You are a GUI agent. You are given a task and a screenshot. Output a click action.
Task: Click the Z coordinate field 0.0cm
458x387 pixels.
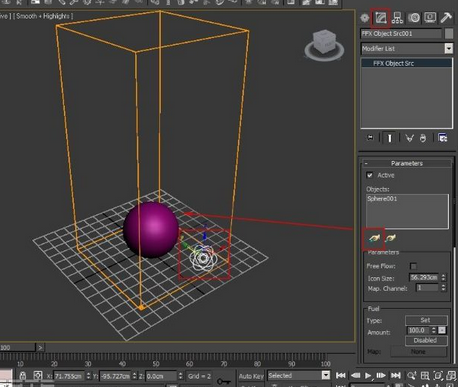click(161, 376)
